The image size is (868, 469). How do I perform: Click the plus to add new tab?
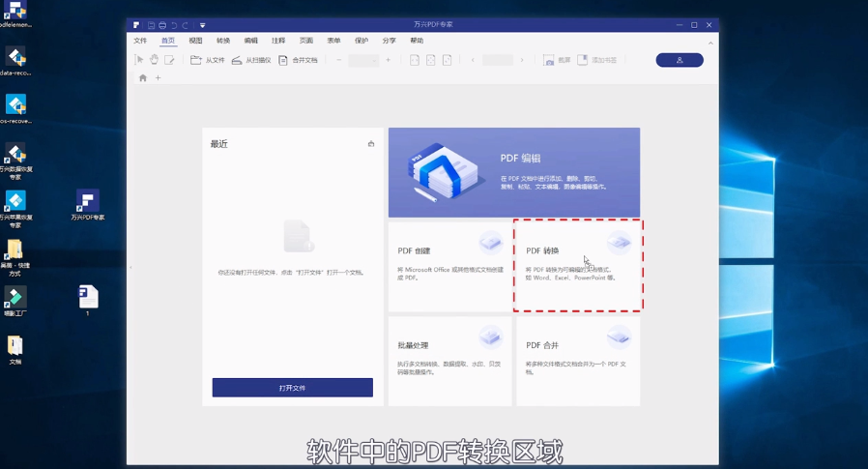[x=158, y=78]
